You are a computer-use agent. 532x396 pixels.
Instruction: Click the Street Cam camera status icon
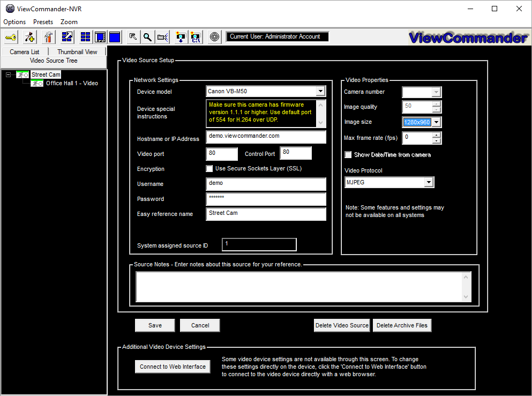[x=23, y=74]
